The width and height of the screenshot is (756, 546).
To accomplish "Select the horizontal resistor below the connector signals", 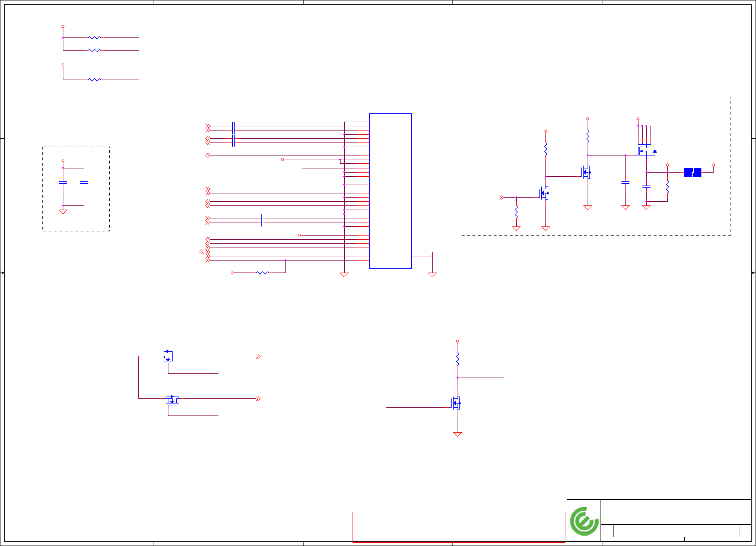I will pos(262,273).
